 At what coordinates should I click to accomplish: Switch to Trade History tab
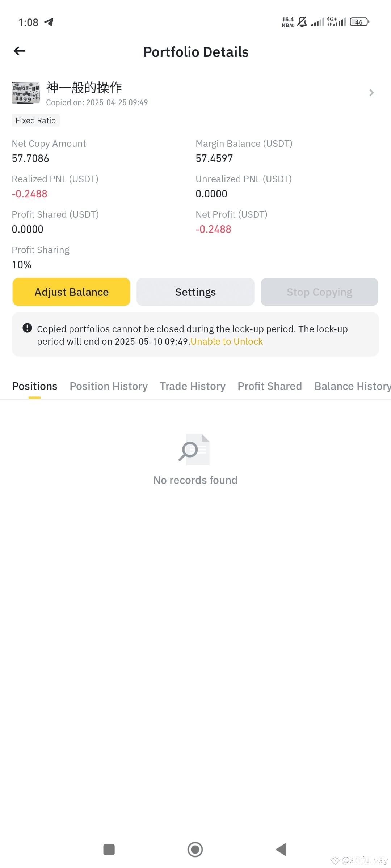(193, 386)
